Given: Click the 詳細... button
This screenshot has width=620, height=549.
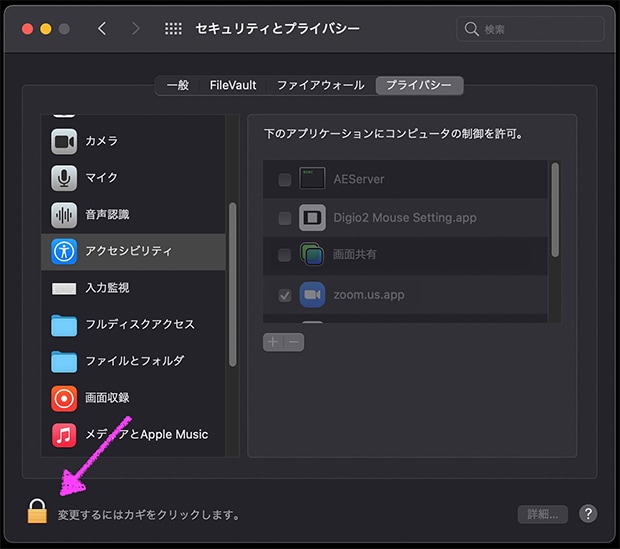Looking at the screenshot, I should pyautogui.click(x=542, y=514).
